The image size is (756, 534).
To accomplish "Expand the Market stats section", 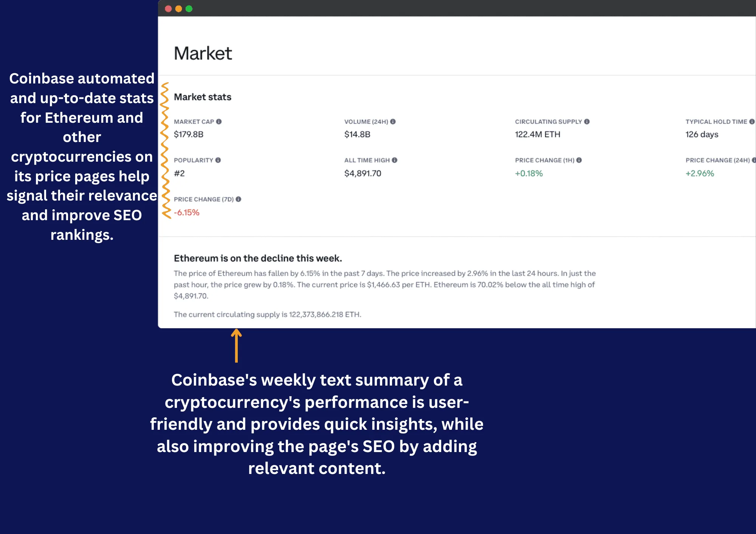I will pos(203,97).
